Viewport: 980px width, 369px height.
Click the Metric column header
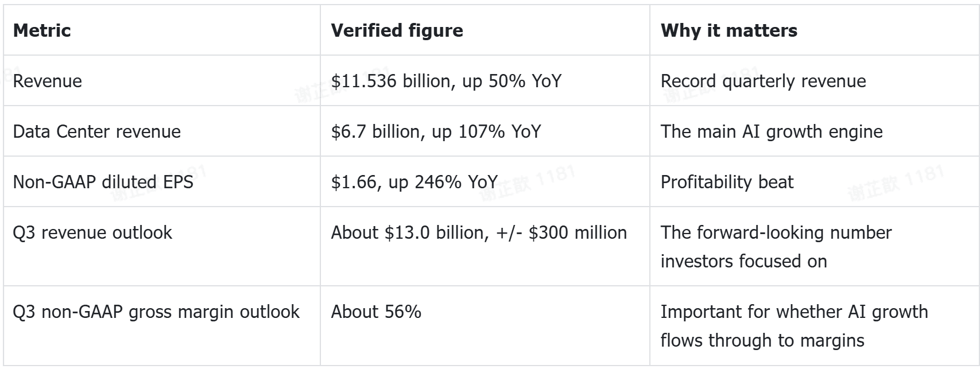(42, 30)
